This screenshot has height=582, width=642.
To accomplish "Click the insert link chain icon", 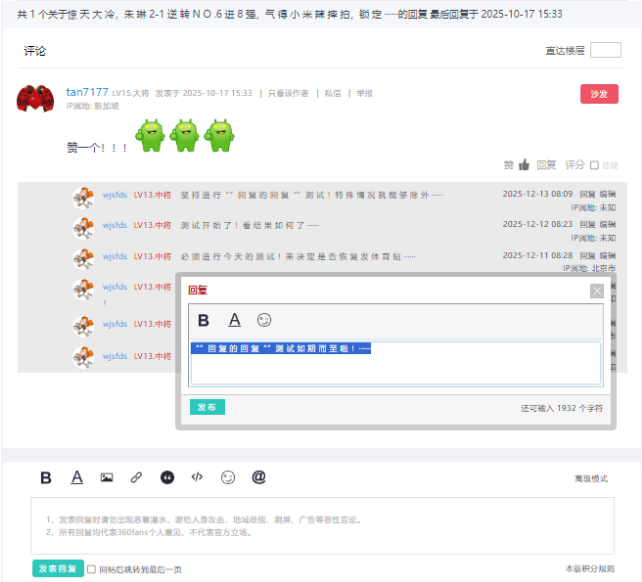I will pyautogui.click(x=137, y=478).
